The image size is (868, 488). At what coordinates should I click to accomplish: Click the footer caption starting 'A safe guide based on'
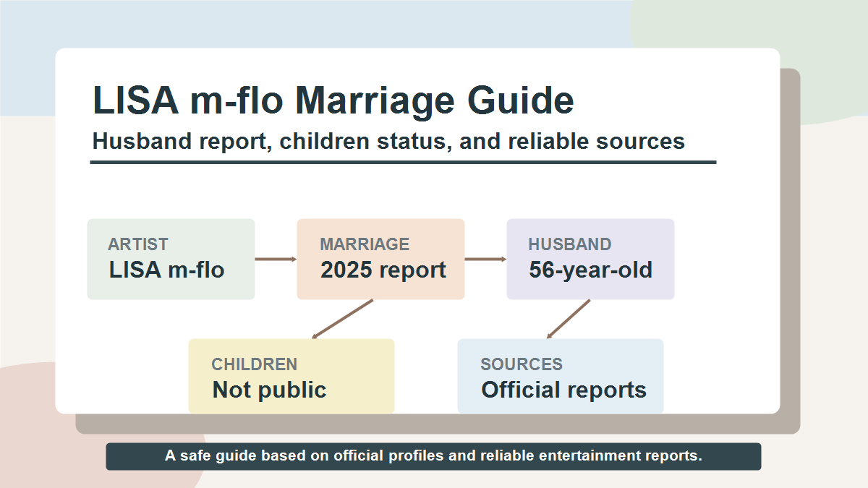click(433, 456)
